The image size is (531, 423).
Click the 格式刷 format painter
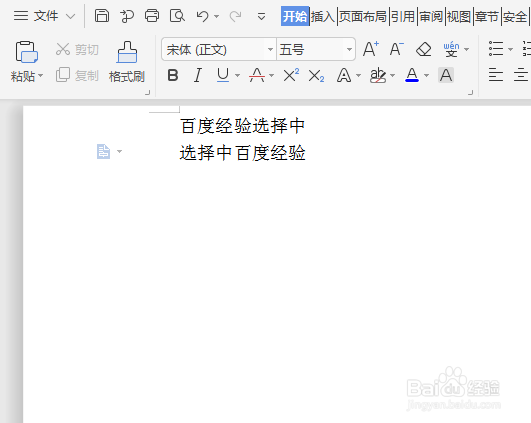pyautogui.click(x=127, y=62)
